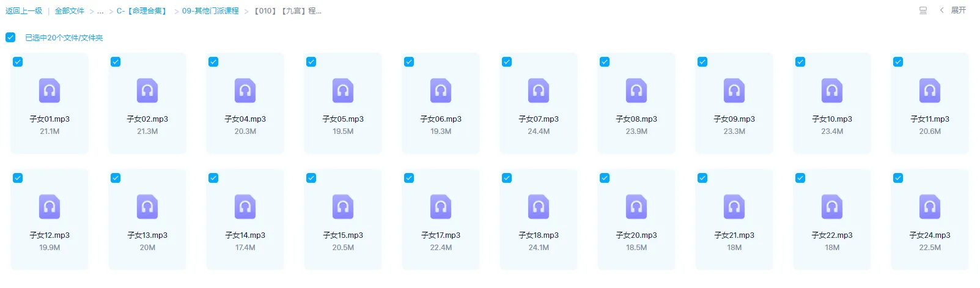The width and height of the screenshot is (980, 288).
Task: Open the 子女09.mp3 audio file icon
Action: click(734, 90)
